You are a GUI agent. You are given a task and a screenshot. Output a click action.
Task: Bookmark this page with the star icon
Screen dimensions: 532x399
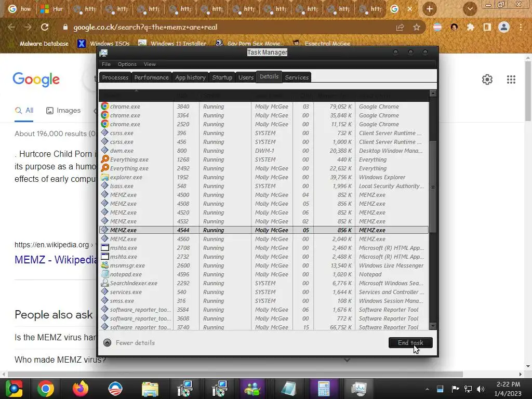point(417,27)
